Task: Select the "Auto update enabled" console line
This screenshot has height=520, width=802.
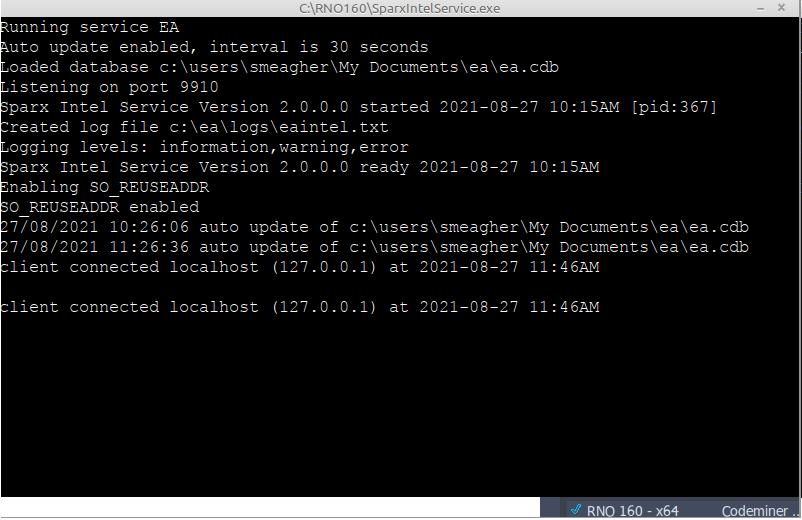Action: pos(214,47)
